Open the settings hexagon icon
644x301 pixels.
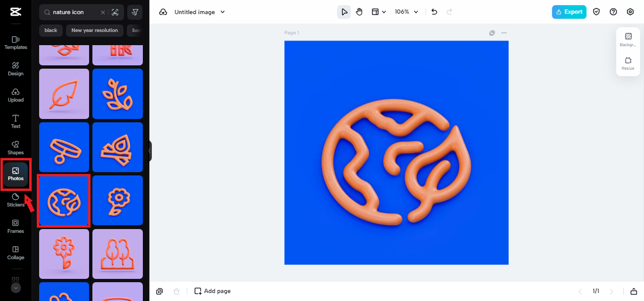630,12
